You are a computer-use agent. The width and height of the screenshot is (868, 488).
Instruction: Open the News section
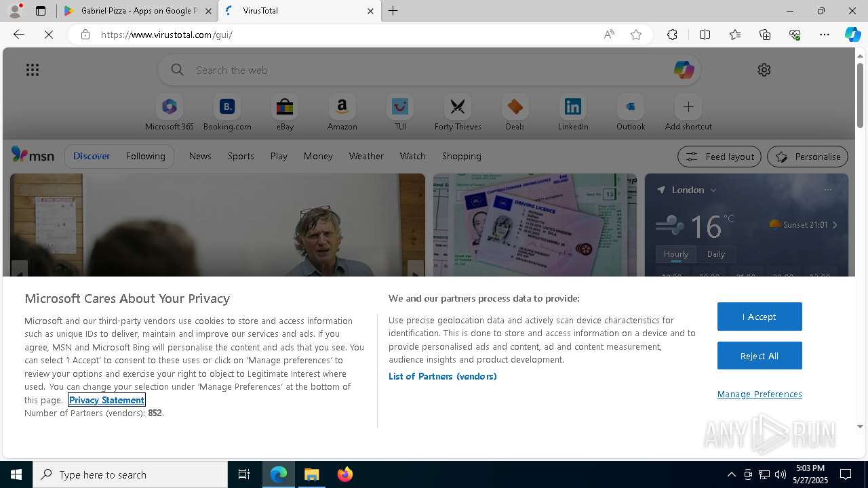click(200, 156)
